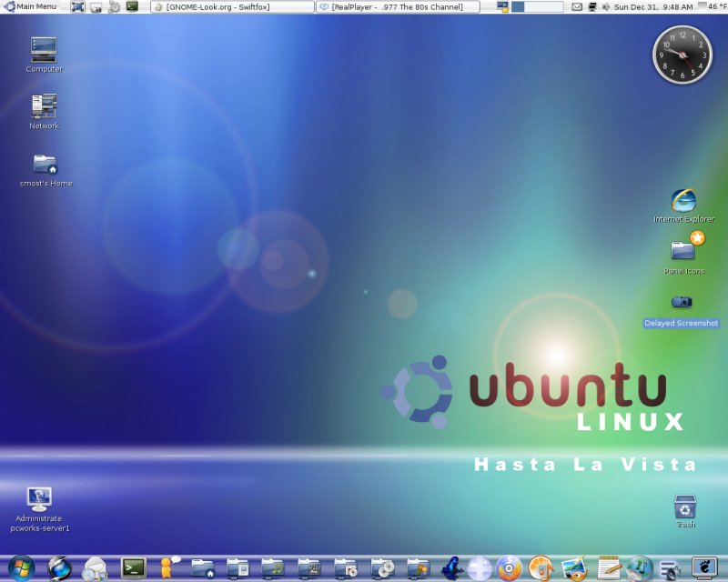Open the image viewer photo icon in the dock
Viewport: 728px width, 582px height.
click(575, 568)
